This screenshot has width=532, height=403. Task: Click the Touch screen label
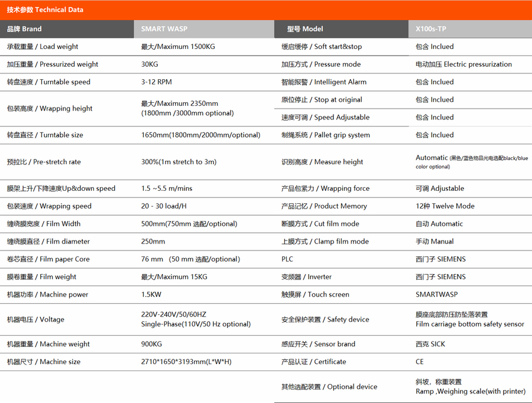[x=315, y=294]
